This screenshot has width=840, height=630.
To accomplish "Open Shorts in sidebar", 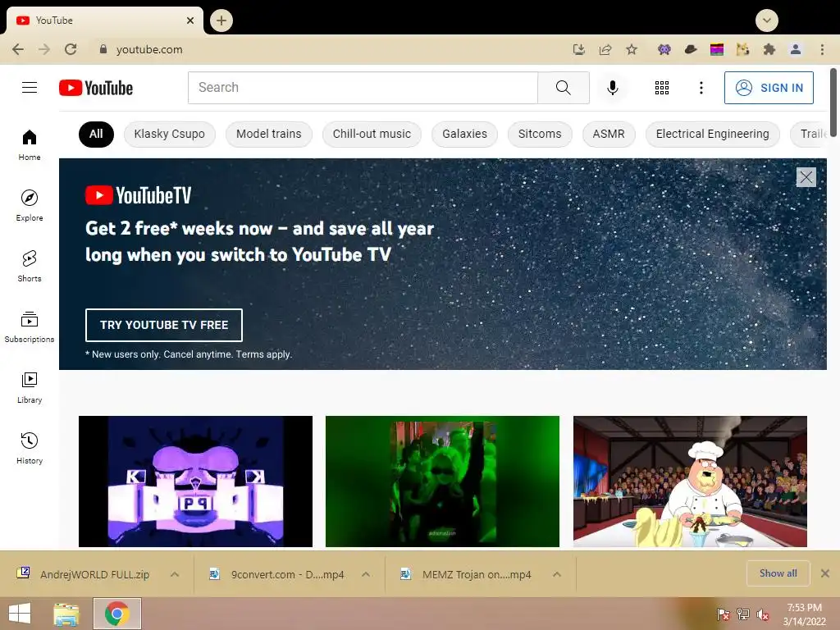I will (x=30, y=267).
